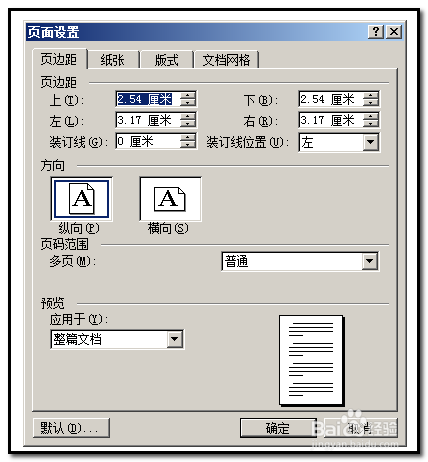This screenshot has height=462, width=428.
Task: Open the 装订线位置 dropdown arrow
Action: tap(371, 142)
